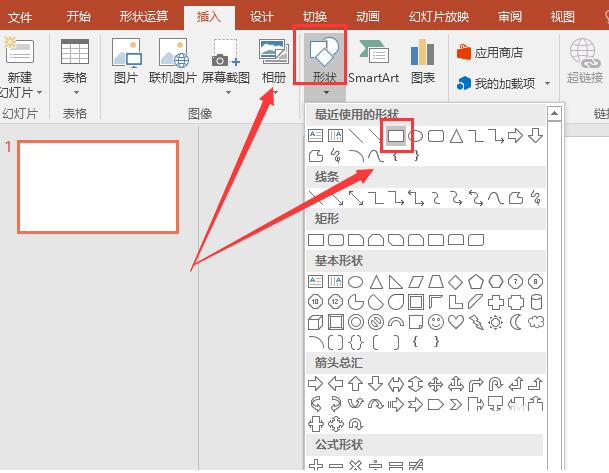This screenshot has height=473, width=609.
Task: Pick the pentagon shape
Action: pos(476,282)
